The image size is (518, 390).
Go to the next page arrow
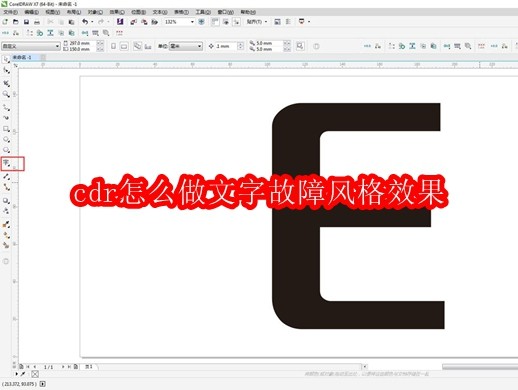63,367
